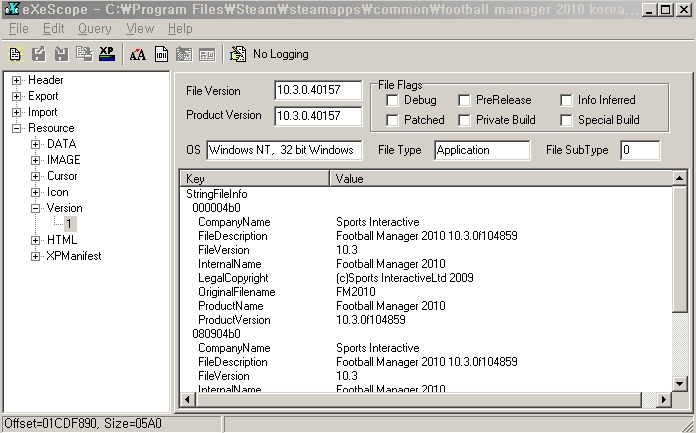Click the binary view toolbar icon
Screen dimensions: 696x433
tap(161, 54)
